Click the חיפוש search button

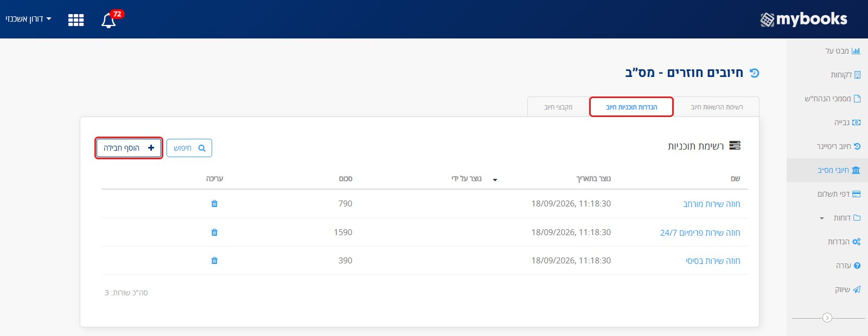pos(189,148)
